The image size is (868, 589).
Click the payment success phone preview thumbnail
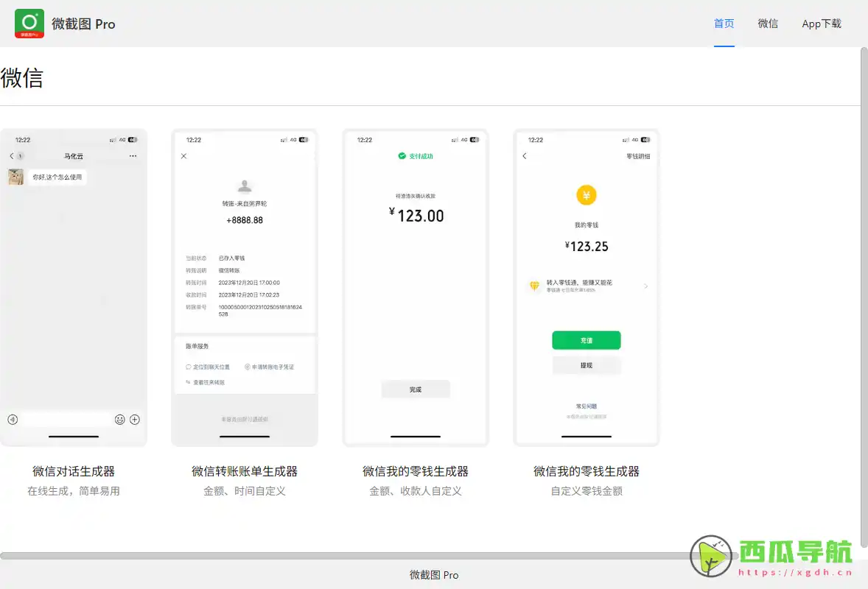pyautogui.click(x=415, y=288)
